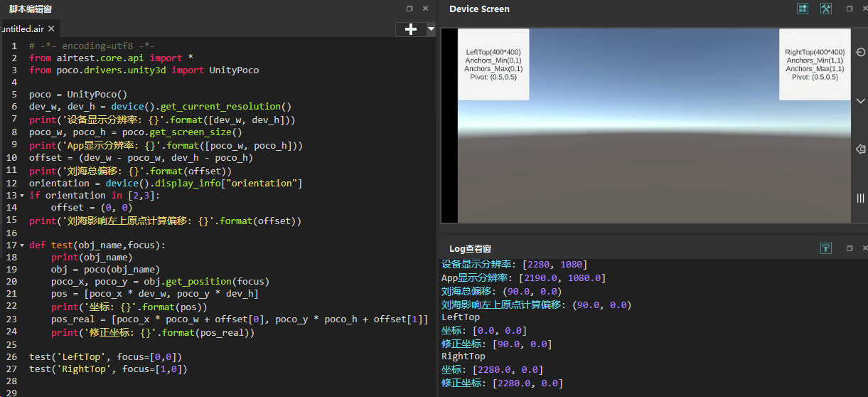Click the '# -*- encoding=utf8 -*-' comment line
This screenshot has height=397, width=868.
92,46
